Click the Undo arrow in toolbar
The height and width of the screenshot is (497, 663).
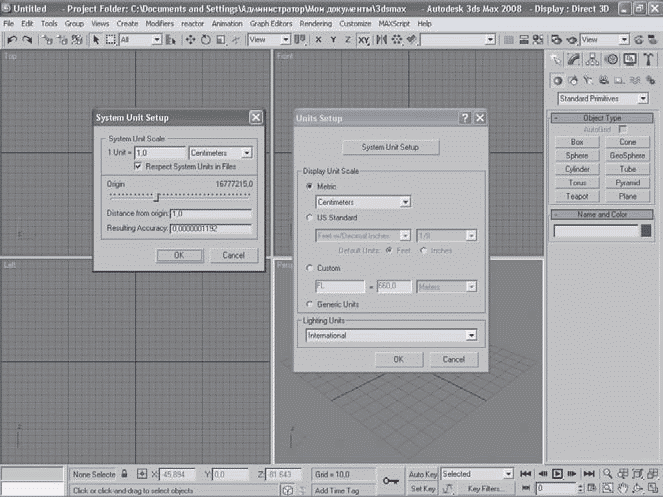[x=11, y=39]
